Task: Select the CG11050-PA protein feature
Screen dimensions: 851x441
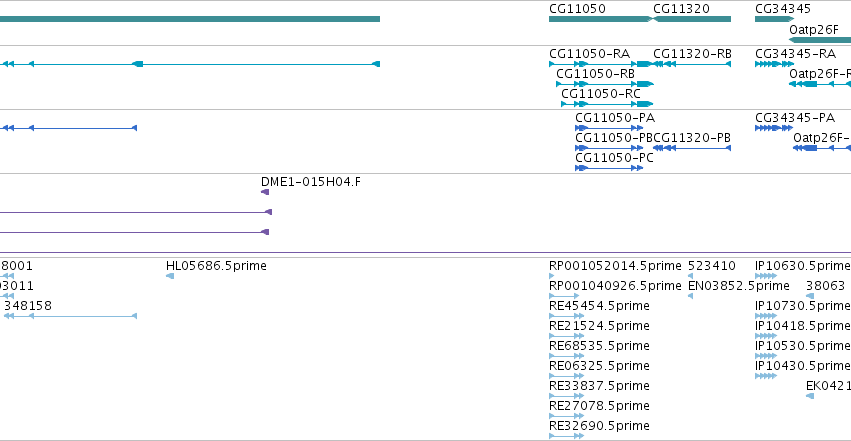Action: [x=609, y=128]
